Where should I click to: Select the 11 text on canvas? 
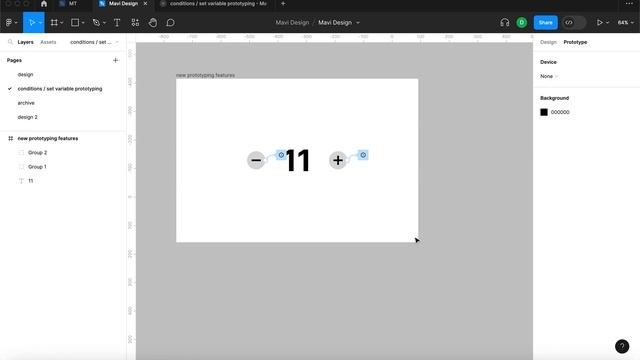pyautogui.click(x=298, y=160)
